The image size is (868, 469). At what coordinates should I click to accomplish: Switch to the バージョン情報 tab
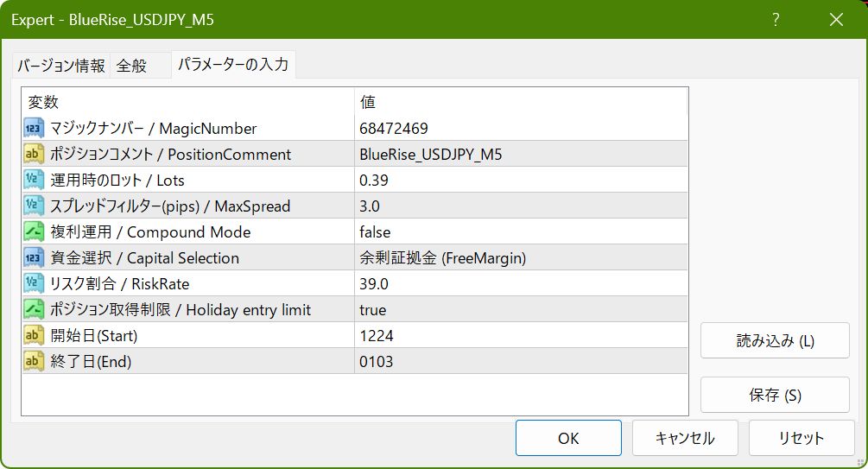pyautogui.click(x=61, y=66)
